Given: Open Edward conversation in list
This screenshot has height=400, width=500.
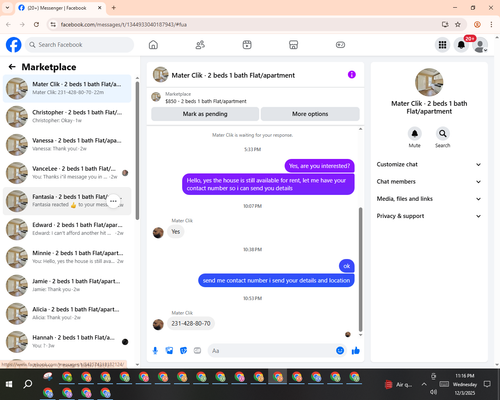Looking at the screenshot, I should point(67,229).
